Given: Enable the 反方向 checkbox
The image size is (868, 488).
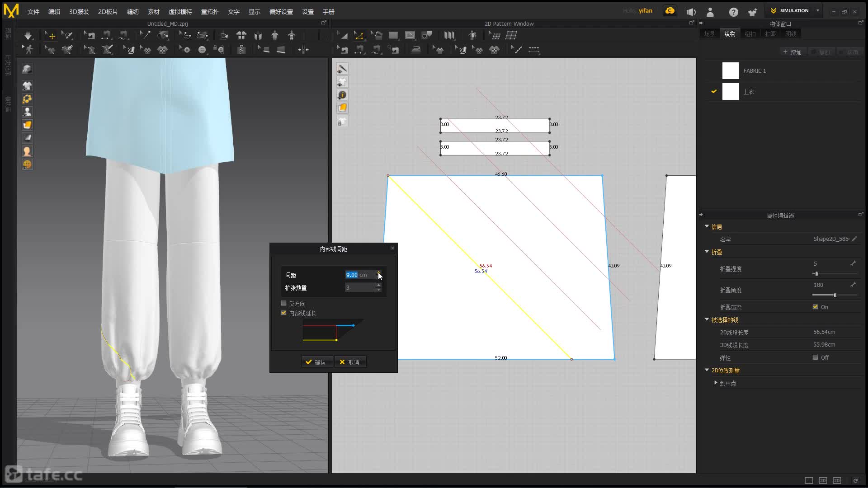Looking at the screenshot, I should pyautogui.click(x=284, y=303).
